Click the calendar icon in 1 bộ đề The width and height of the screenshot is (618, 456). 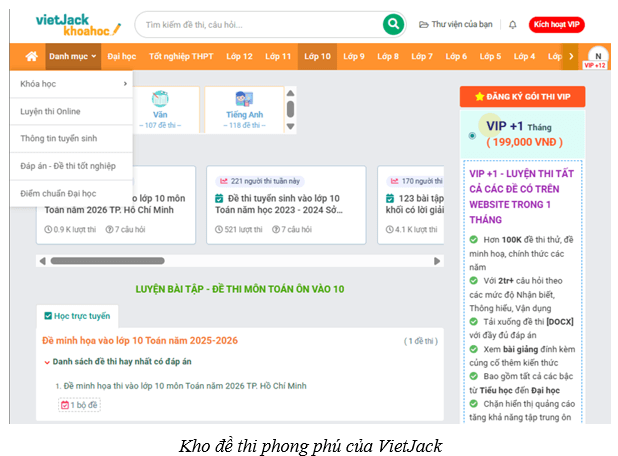coord(65,405)
